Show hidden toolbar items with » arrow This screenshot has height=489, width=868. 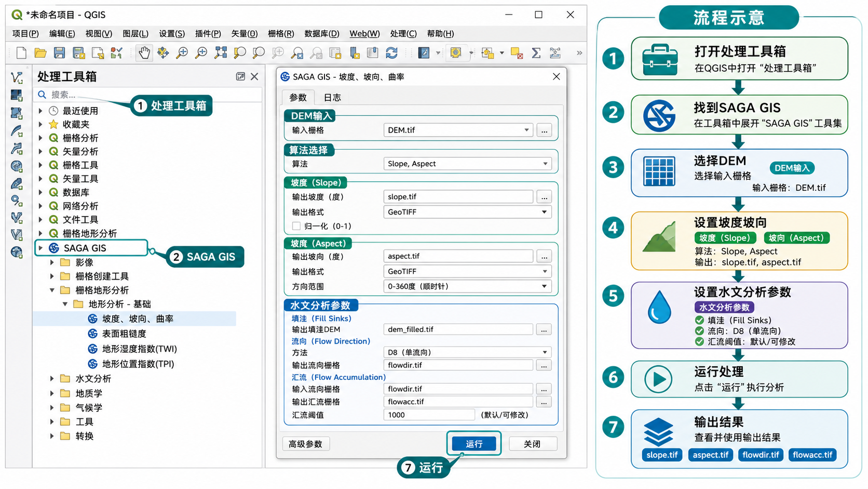point(579,52)
